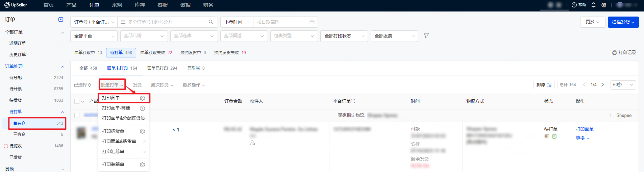Open the 打印记录 link
This screenshot has width=644, height=172.
pyautogui.click(x=624, y=53)
